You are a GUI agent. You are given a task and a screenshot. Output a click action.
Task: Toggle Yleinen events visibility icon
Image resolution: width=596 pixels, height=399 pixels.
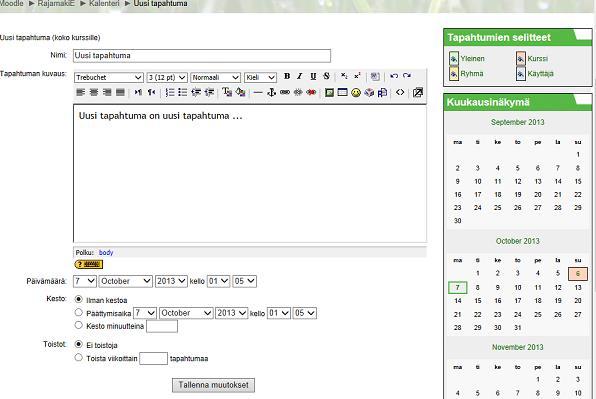pyautogui.click(x=454, y=59)
